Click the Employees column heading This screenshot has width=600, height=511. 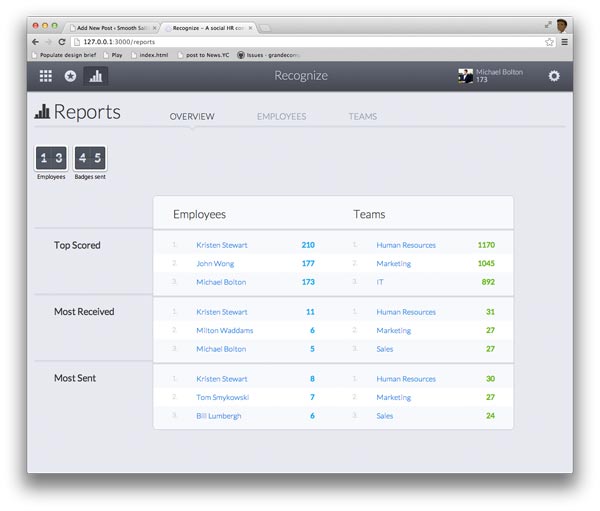click(x=199, y=214)
